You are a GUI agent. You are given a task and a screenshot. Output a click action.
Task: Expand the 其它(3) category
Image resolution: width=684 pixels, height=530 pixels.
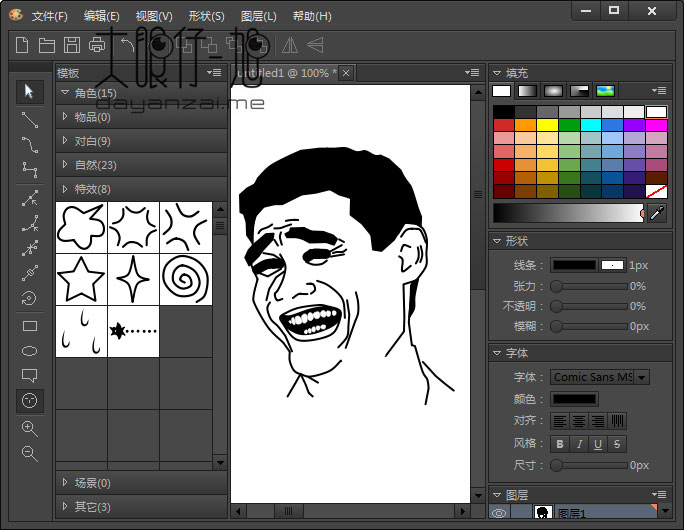pyautogui.click(x=141, y=506)
